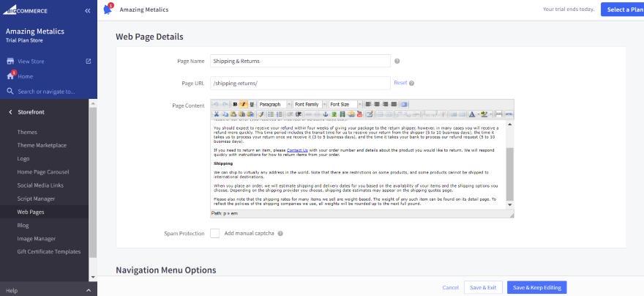Justify text with full alignment icon

point(394,105)
